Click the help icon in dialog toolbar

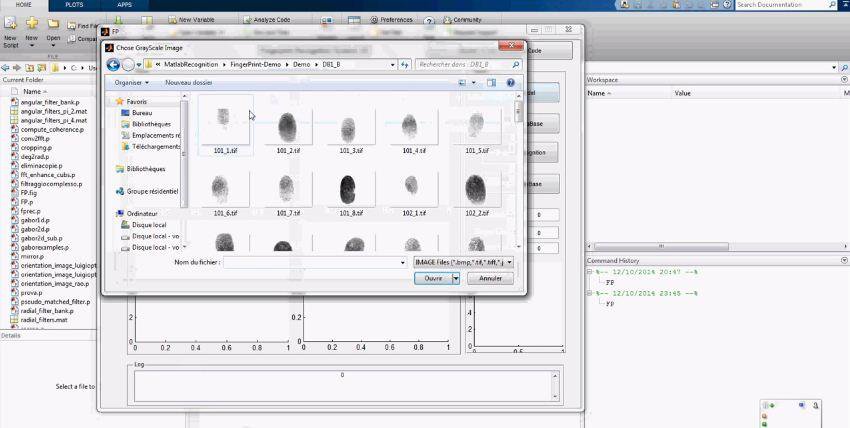510,83
